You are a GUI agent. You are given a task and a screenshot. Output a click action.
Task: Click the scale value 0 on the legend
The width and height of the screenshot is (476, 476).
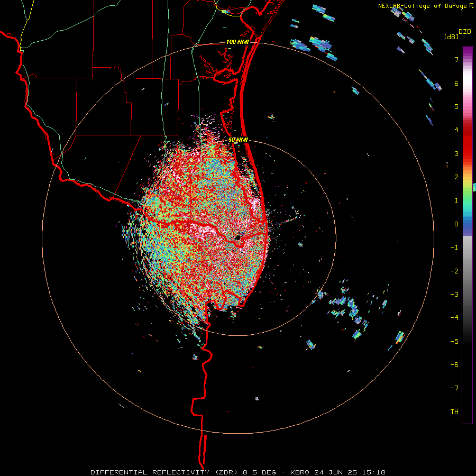pyautogui.click(x=456, y=224)
